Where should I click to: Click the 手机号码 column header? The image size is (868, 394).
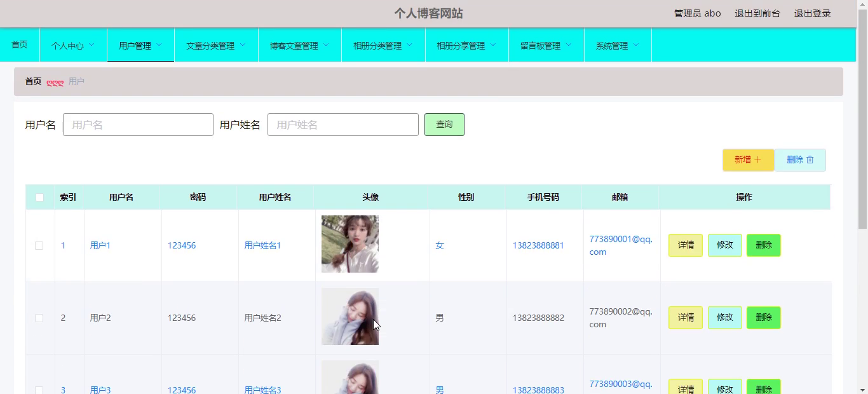tap(543, 197)
